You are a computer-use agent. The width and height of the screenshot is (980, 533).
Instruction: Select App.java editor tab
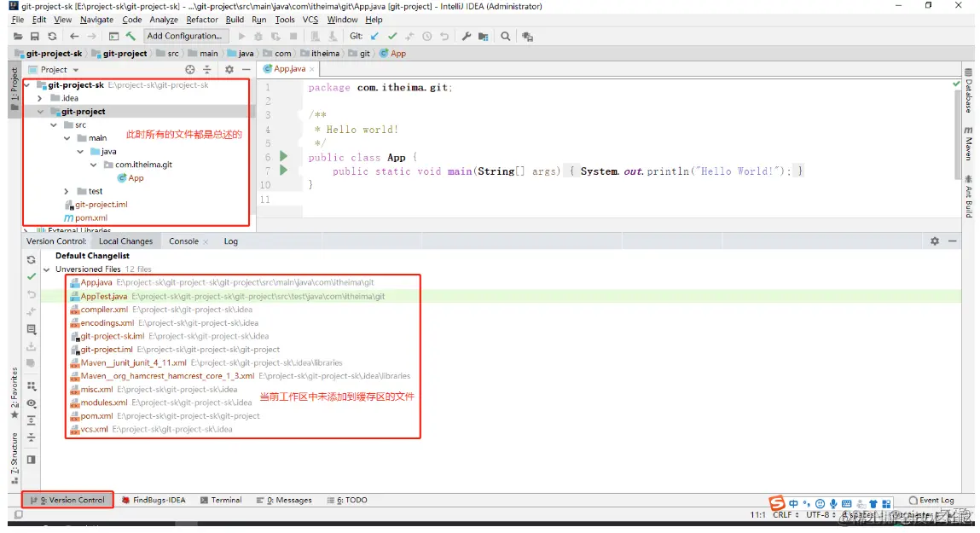click(x=289, y=69)
